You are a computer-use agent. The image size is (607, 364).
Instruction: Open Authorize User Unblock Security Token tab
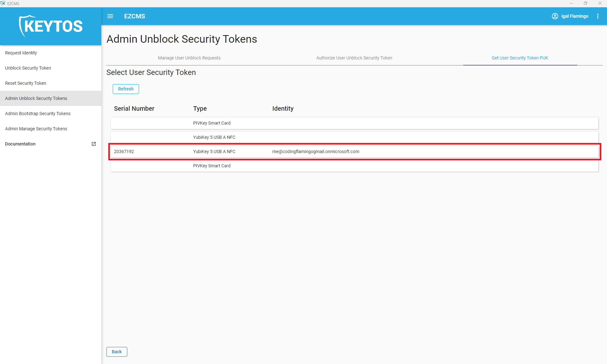click(x=354, y=58)
